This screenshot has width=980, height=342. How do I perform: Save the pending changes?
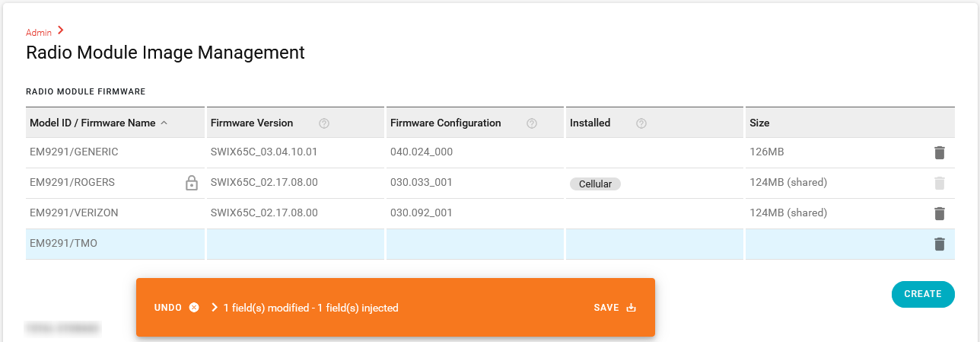click(x=615, y=308)
